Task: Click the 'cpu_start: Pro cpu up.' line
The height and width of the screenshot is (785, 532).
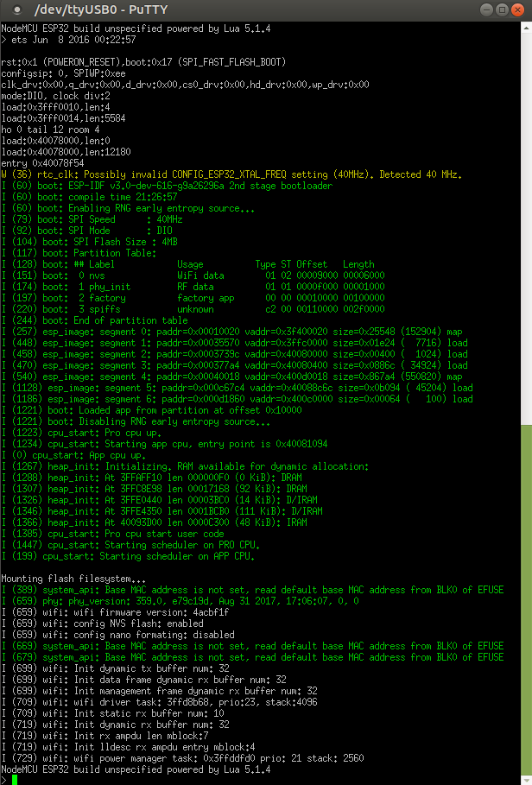Action: pos(81,433)
